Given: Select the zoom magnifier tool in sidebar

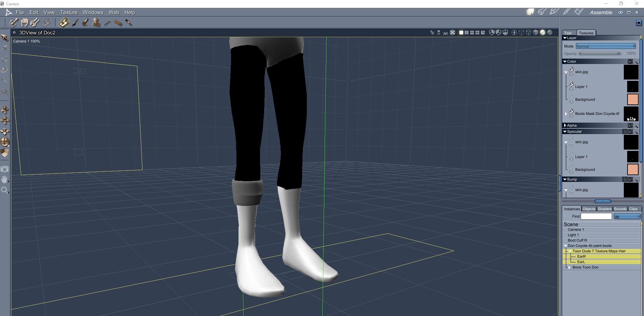Looking at the screenshot, I should (5, 190).
